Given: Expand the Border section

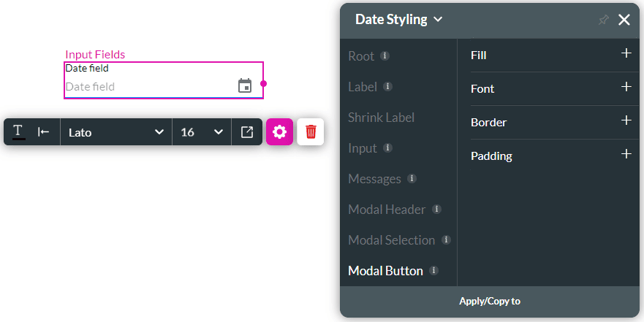Looking at the screenshot, I should click(626, 121).
